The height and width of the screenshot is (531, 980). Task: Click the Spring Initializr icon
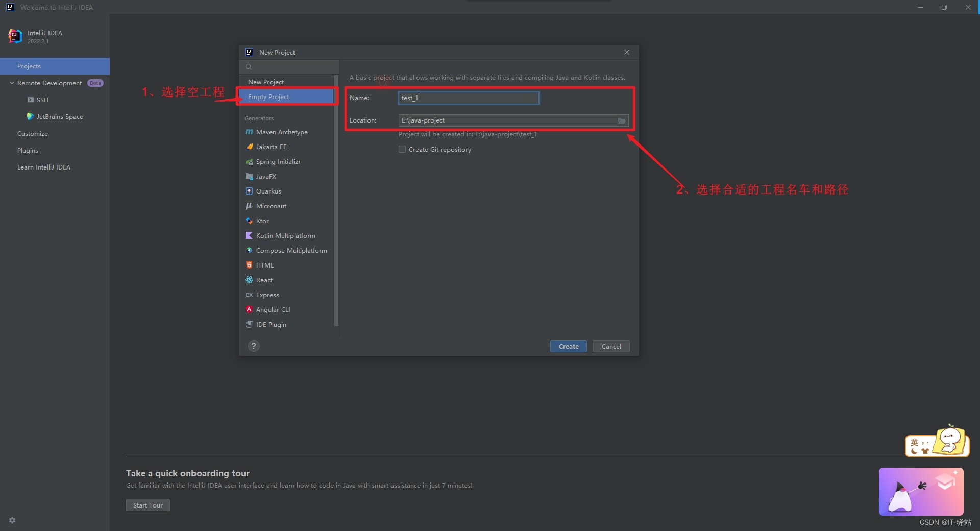click(249, 162)
